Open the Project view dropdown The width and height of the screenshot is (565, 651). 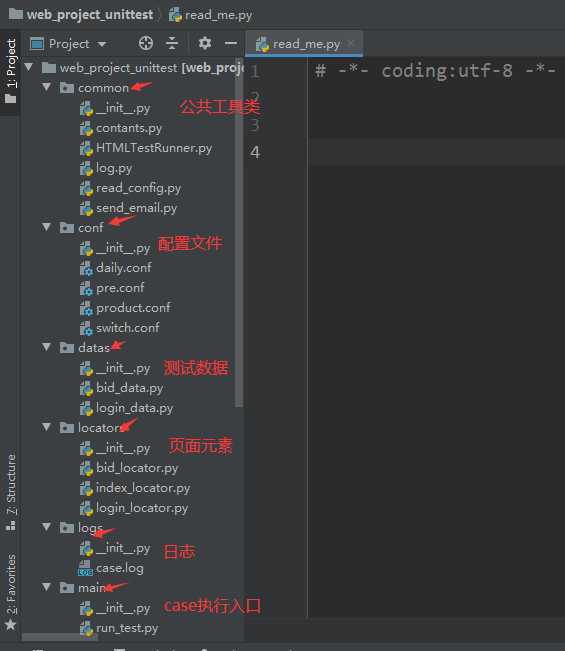point(68,44)
